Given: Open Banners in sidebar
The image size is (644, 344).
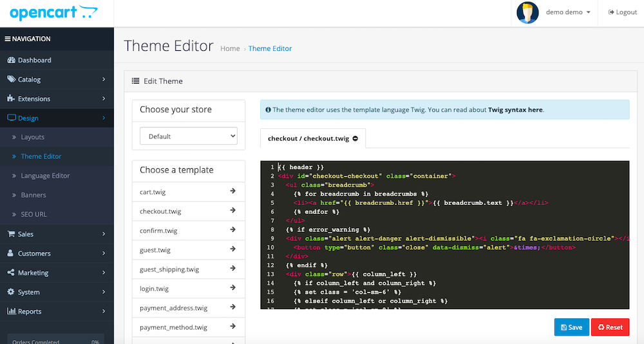Looking at the screenshot, I should coord(57,195).
